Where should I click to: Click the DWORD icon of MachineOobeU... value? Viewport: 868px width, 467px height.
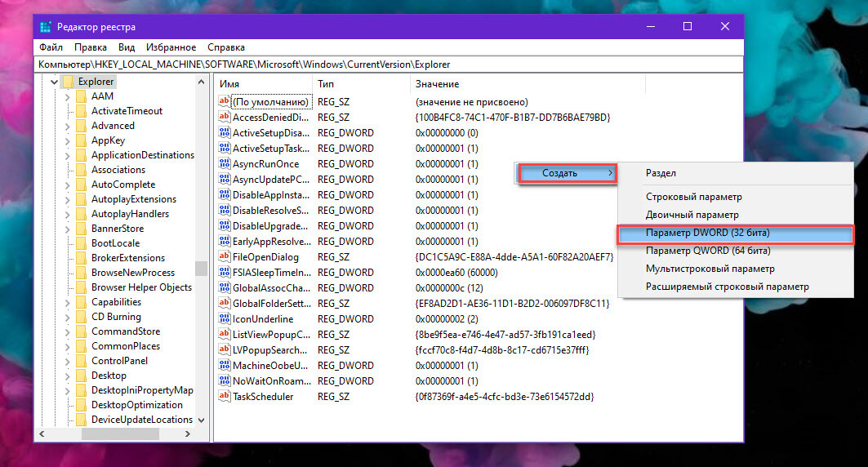click(x=225, y=365)
